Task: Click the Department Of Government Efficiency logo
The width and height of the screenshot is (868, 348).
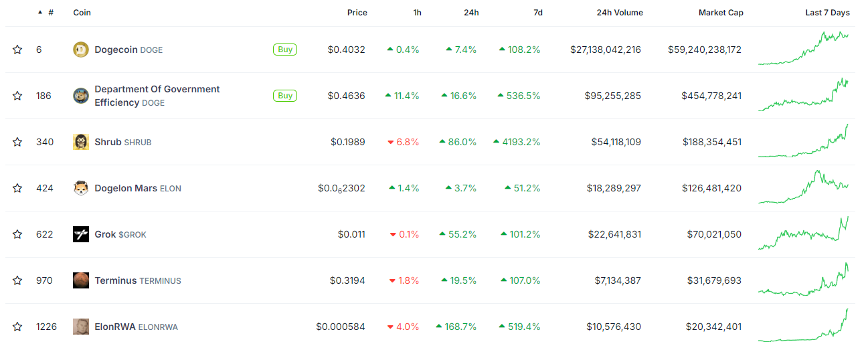Action: (x=80, y=96)
